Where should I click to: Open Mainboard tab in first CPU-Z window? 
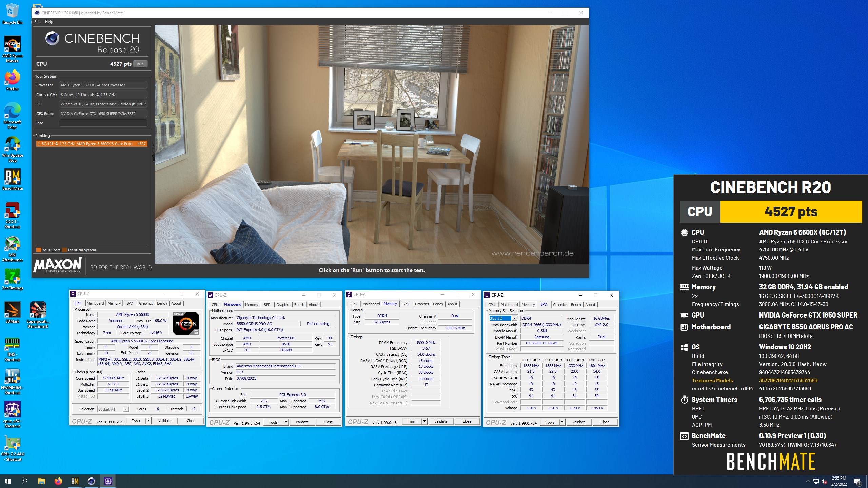coord(95,303)
